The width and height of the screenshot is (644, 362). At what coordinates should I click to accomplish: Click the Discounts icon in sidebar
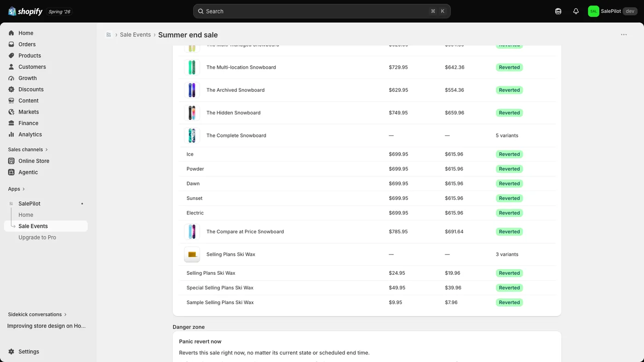(x=11, y=90)
